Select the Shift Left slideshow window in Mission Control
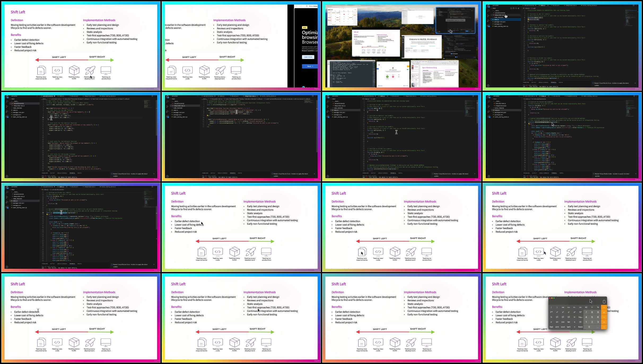The height and width of the screenshot is (364, 643). [376, 43]
